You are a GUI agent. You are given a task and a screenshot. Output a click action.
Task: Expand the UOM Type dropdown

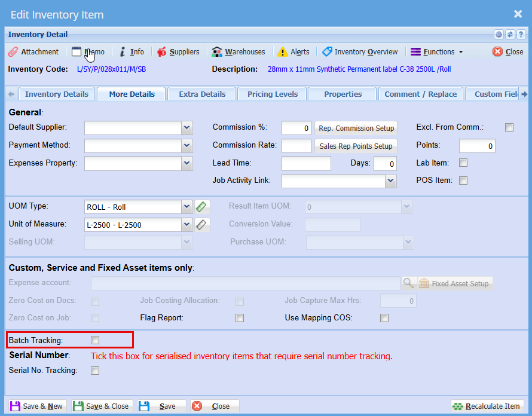pos(186,207)
